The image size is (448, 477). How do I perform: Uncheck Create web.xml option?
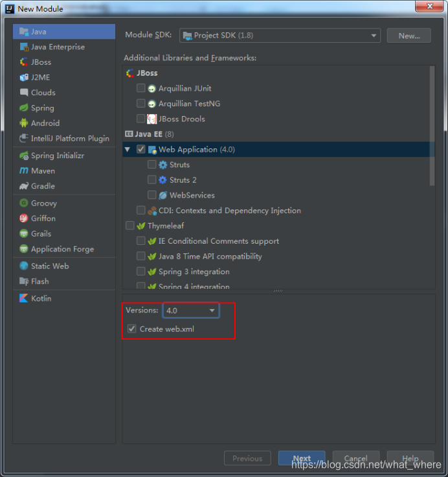coord(131,329)
